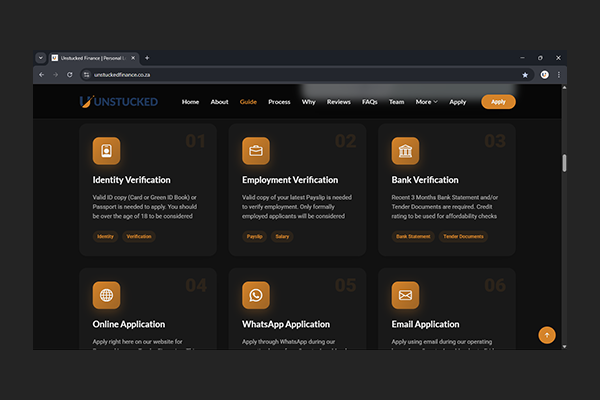Click the orange Apply button

click(x=498, y=102)
